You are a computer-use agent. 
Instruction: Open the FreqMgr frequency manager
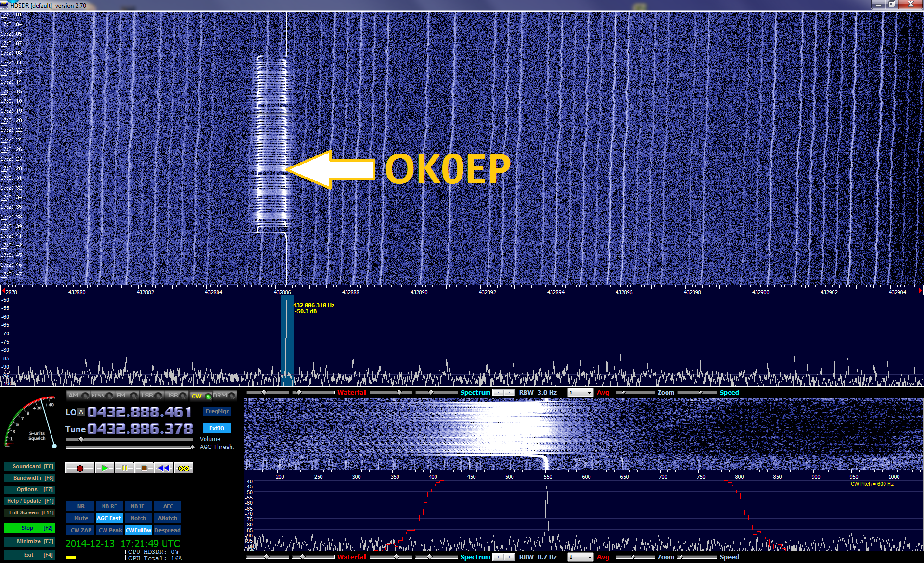point(217,411)
